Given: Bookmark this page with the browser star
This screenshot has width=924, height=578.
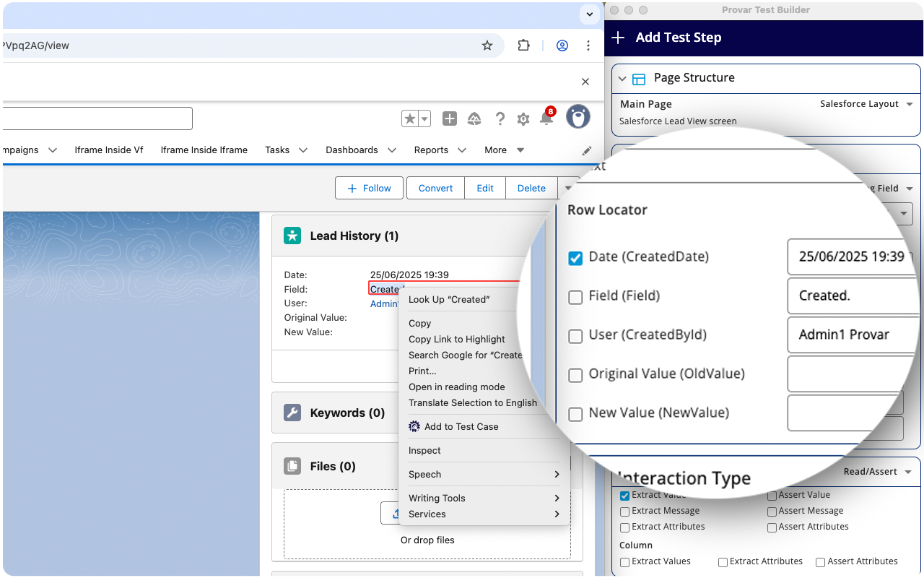Looking at the screenshot, I should (x=487, y=46).
